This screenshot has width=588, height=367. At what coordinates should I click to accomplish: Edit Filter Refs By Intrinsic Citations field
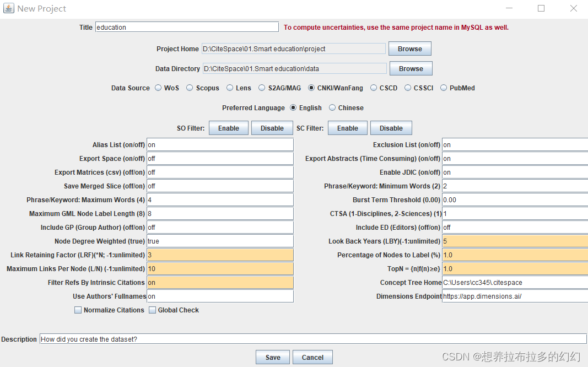pyautogui.click(x=220, y=283)
